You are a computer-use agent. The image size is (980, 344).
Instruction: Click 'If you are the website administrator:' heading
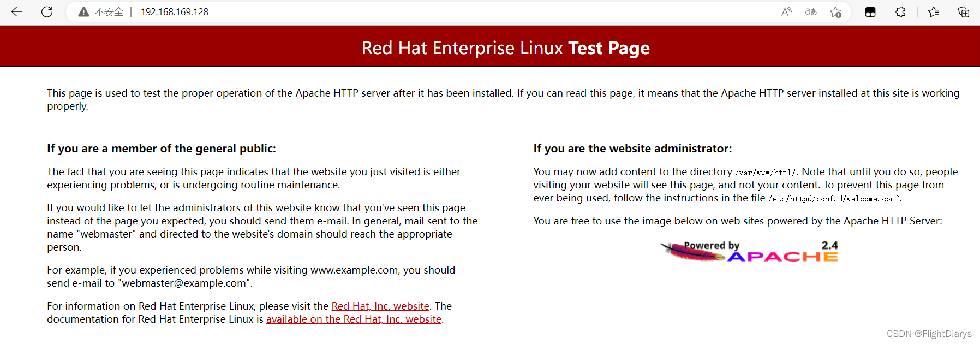(632, 149)
